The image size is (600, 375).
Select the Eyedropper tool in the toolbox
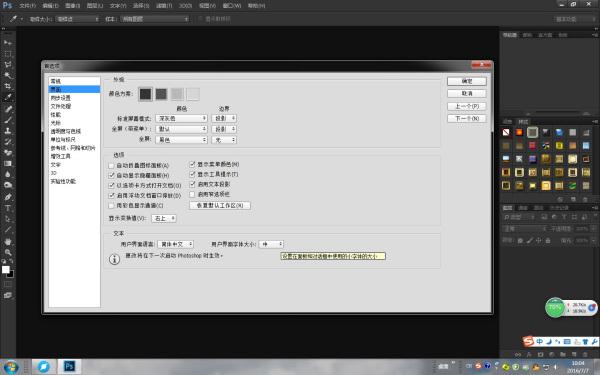click(x=8, y=98)
